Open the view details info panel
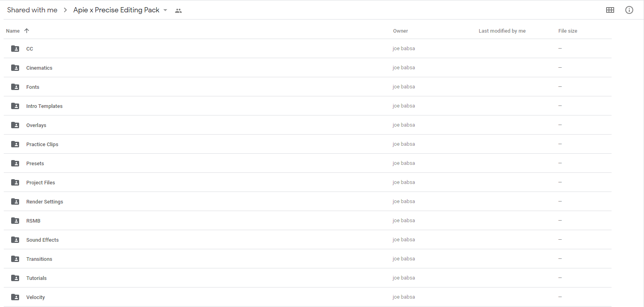The width and height of the screenshot is (644, 307). (629, 10)
